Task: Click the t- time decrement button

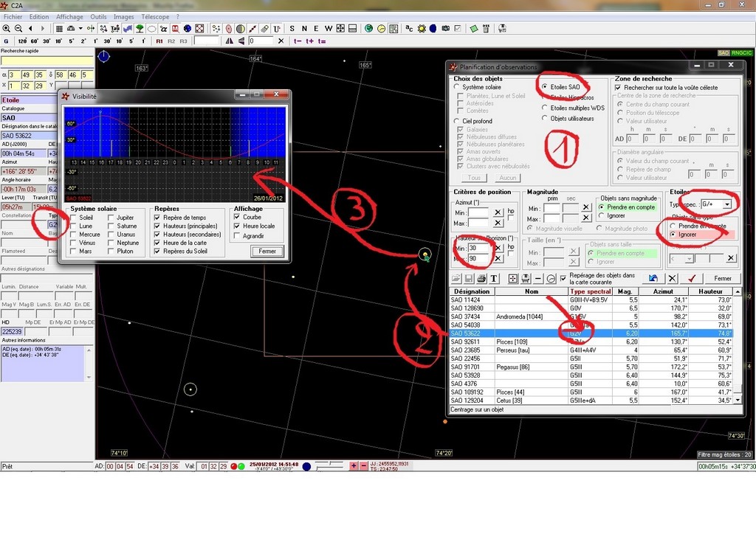Action: pos(298,41)
